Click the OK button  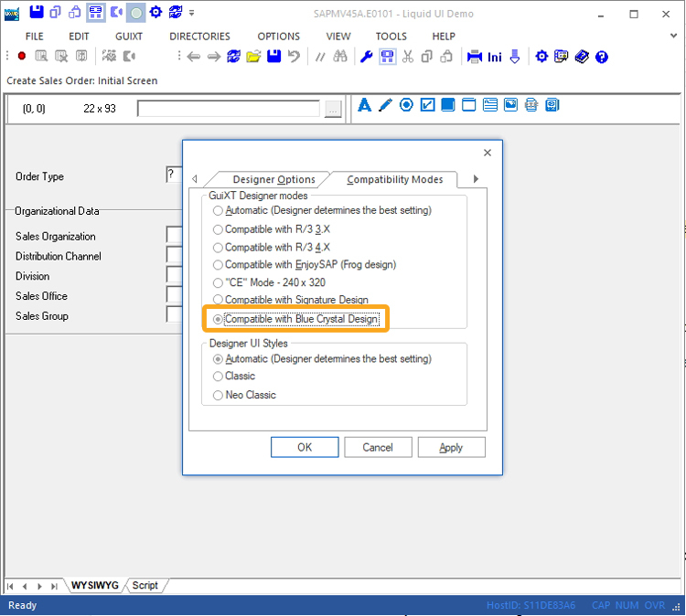coord(305,447)
